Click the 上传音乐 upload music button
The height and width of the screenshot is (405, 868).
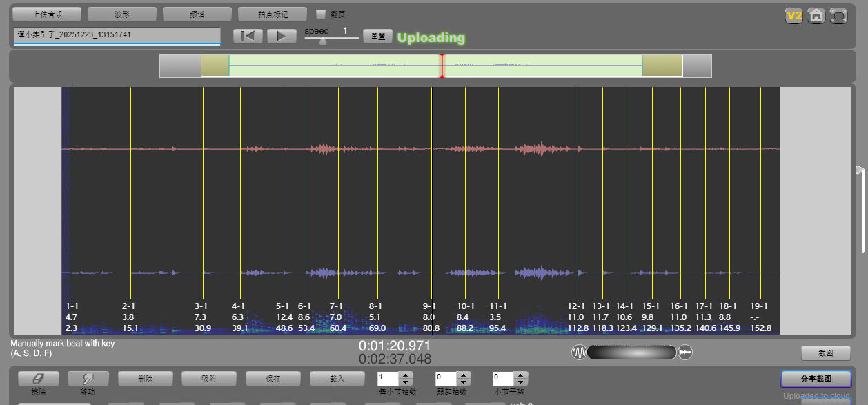pos(47,14)
